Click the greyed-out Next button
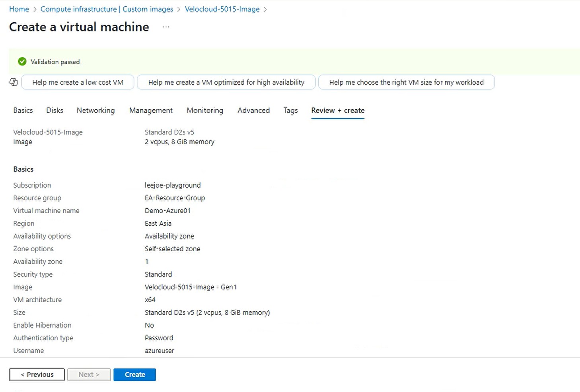Viewport: 580px width, 392px height. 89,375
